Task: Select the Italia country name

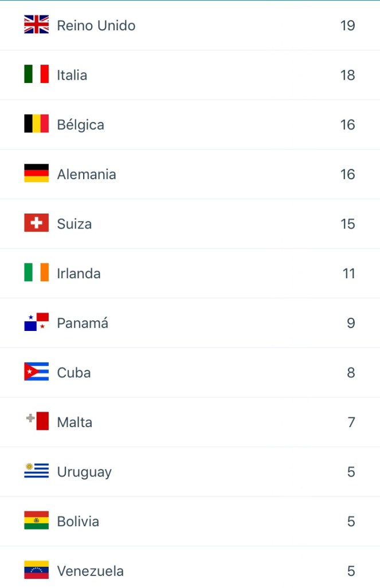Action: point(72,75)
